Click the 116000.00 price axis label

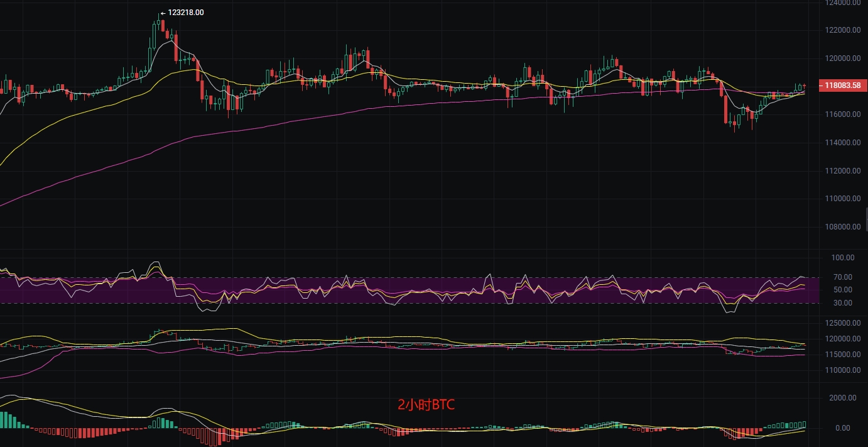tap(843, 114)
